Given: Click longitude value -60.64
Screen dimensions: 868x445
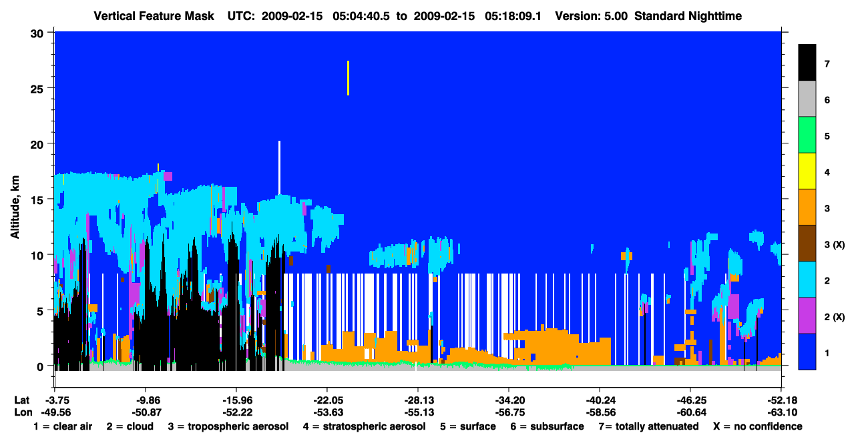Looking at the screenshot, I should [x=690, y=412].
